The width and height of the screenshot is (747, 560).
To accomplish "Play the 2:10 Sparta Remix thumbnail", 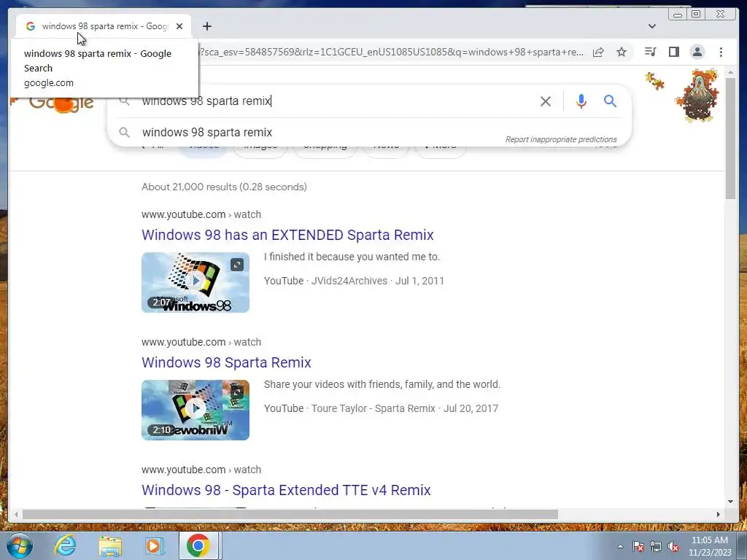I will [x=196, y=410].
